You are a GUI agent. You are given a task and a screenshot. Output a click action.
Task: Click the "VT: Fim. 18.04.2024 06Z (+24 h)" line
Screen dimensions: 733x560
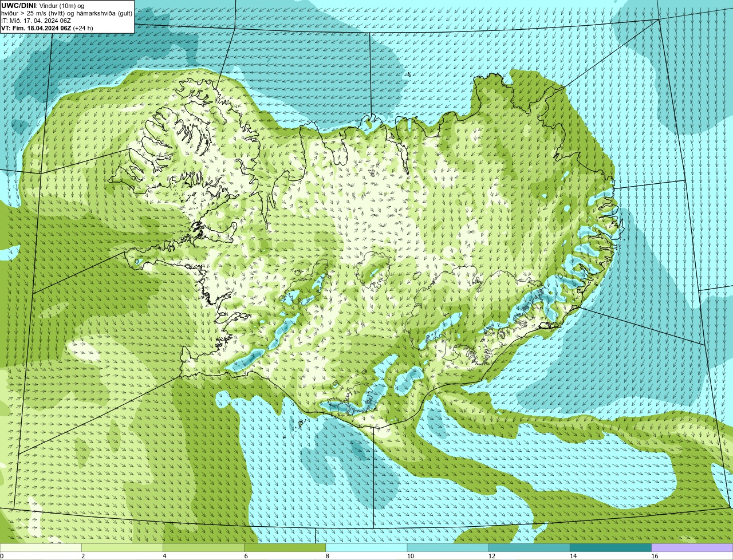47,28
